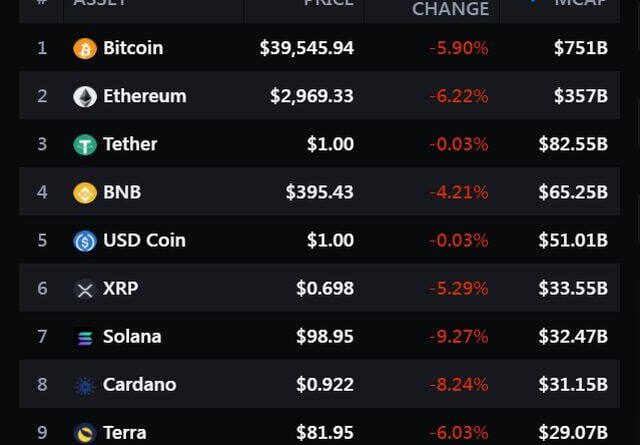Click the BNB asset name
The image size is (640, 445).
click(122, 192)
